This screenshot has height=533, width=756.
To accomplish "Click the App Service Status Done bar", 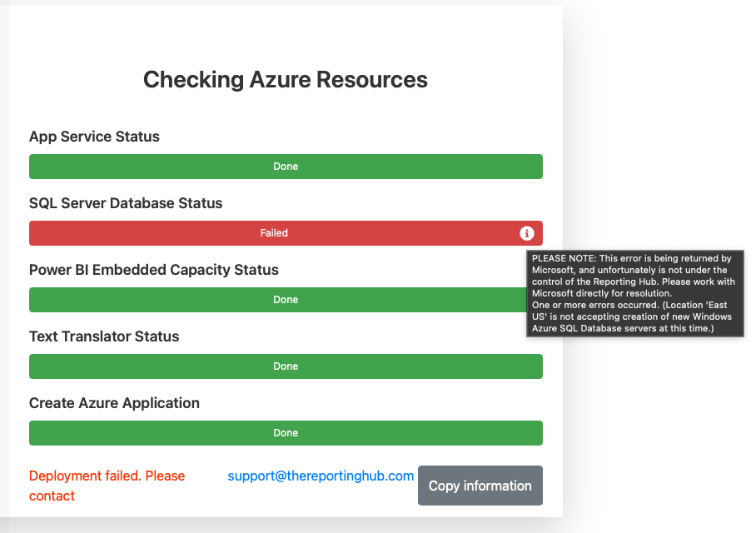I will (286, 167).
